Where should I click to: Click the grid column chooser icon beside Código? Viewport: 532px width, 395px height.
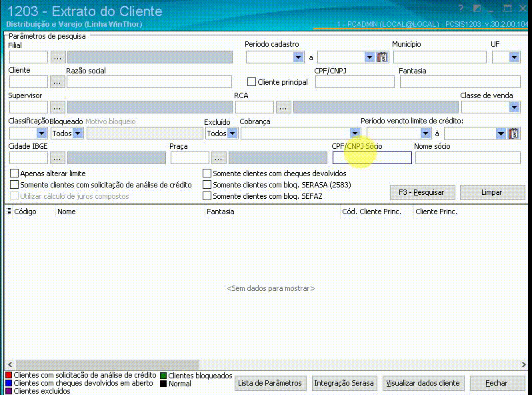[x=9, y=212]
